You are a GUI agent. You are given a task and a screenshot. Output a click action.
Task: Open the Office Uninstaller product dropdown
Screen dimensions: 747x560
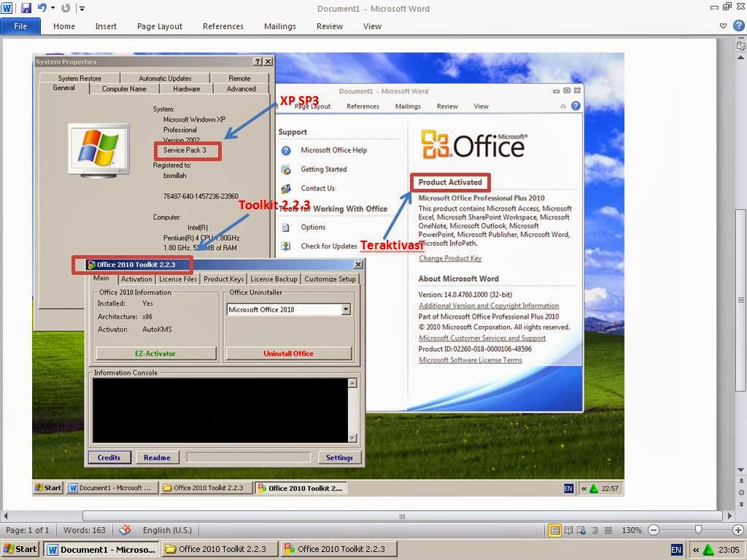345,309
